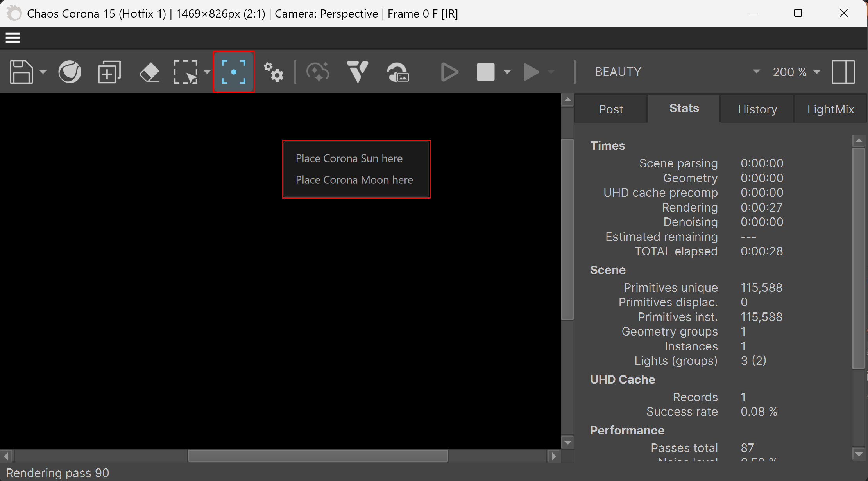
Task: Click the total elapsed value '0:00:28'
Action: [762, 251]
